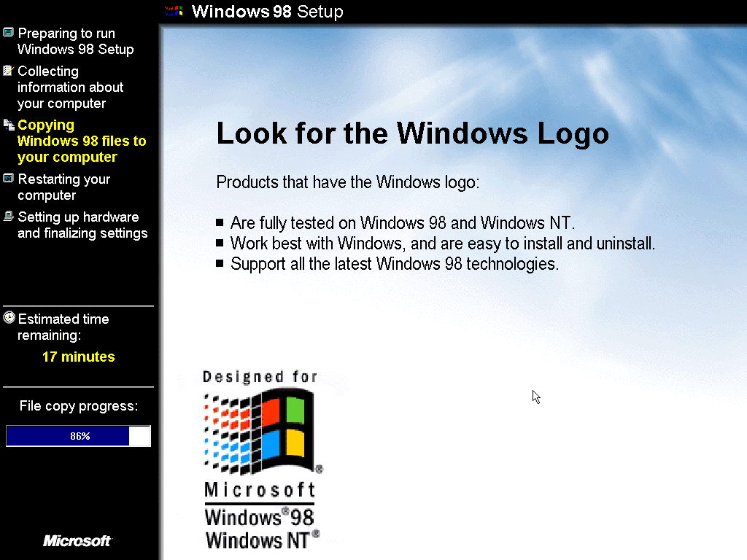747x560 pixels.
Task: Click the Restarting your computer label
Action: pyautogui.click(x=64, y=187)
